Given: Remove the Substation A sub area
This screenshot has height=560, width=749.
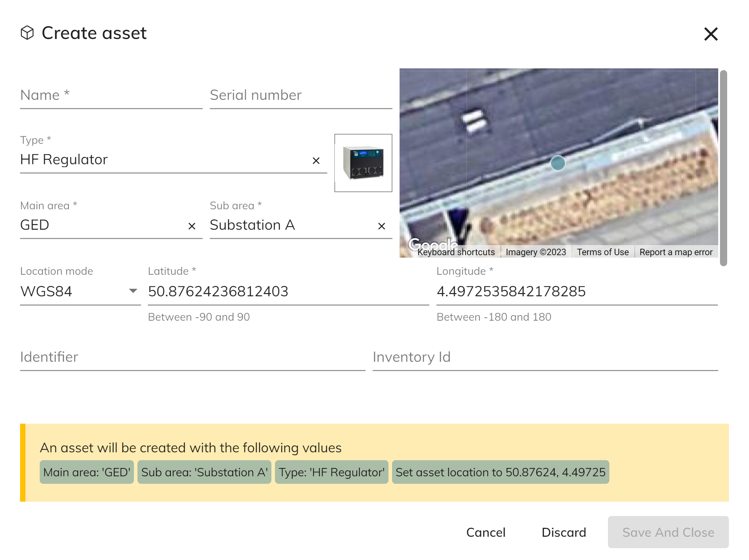Looking at the screenshot, I should (x=381, y=226).
